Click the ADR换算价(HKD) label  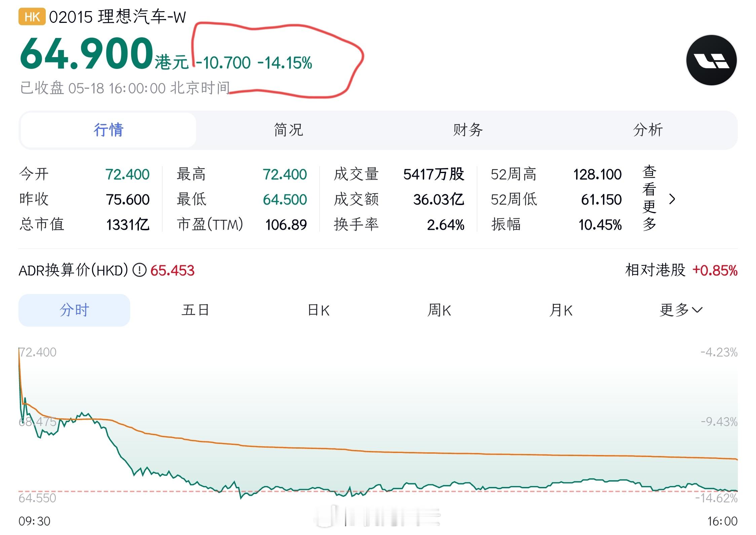(x=73, y=270)
